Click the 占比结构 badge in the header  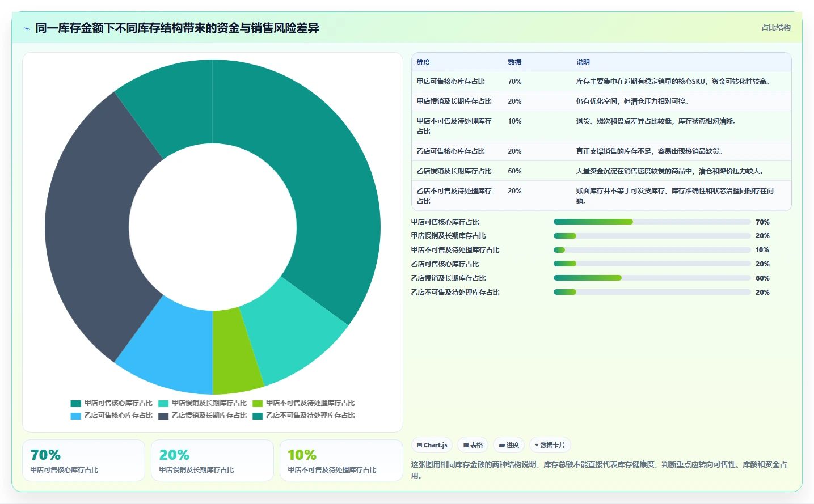click(776, 27)
